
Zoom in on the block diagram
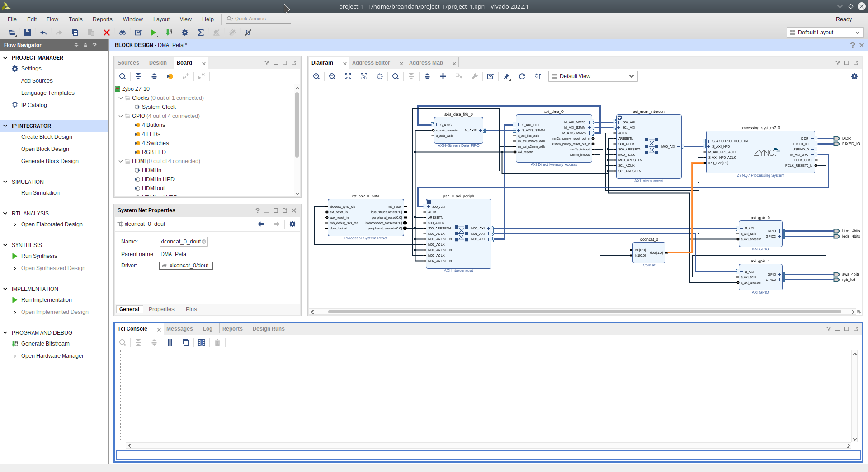[x=316, y=76]
